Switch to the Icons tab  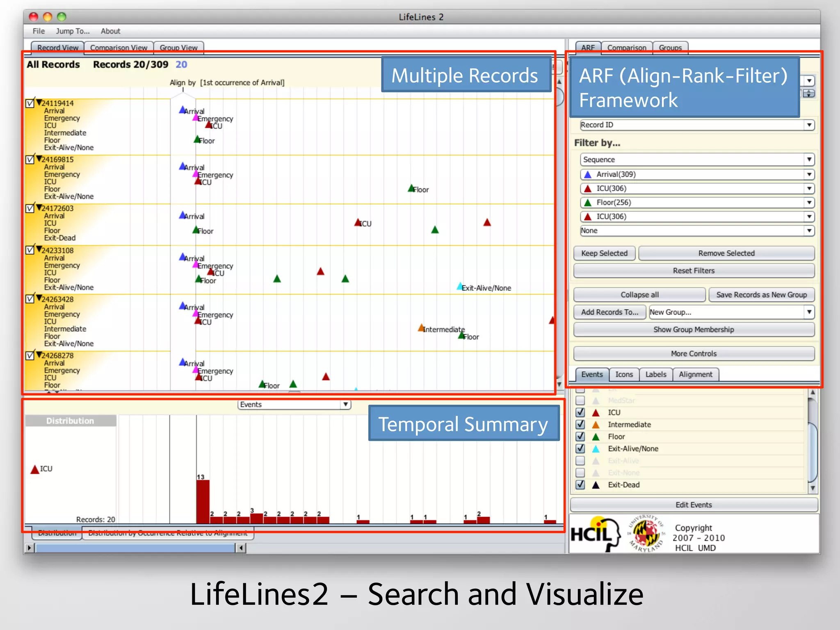click(x=624, y=374)
